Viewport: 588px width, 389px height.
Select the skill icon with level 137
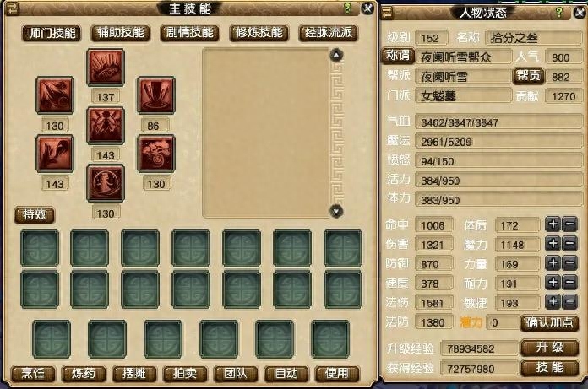(106, 68)
